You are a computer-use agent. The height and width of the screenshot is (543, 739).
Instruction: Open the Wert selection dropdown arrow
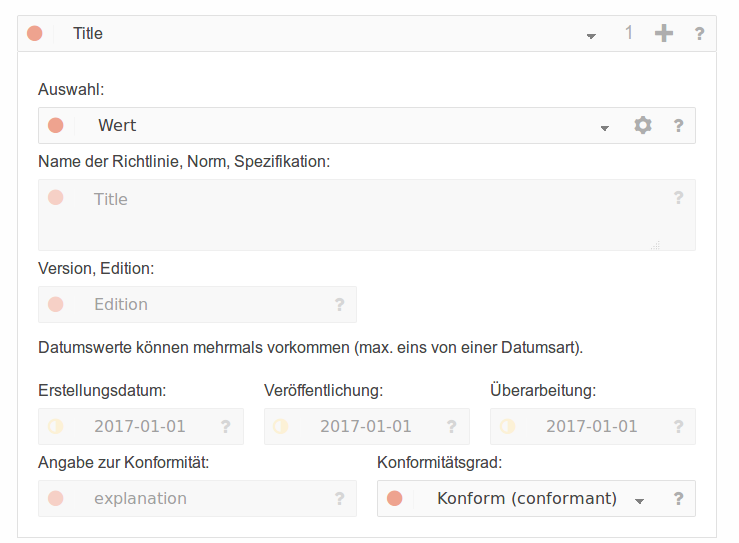[605, 128]
